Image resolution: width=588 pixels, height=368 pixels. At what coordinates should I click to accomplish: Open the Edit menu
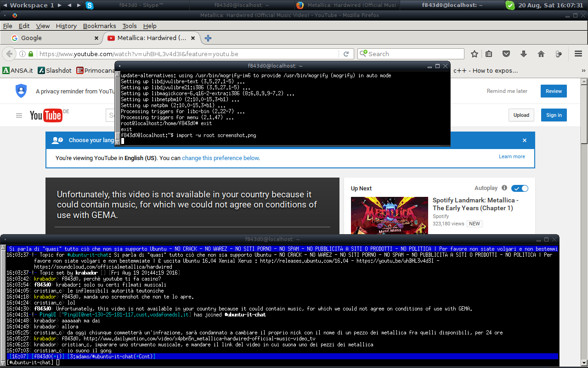[x=24, y=26]
